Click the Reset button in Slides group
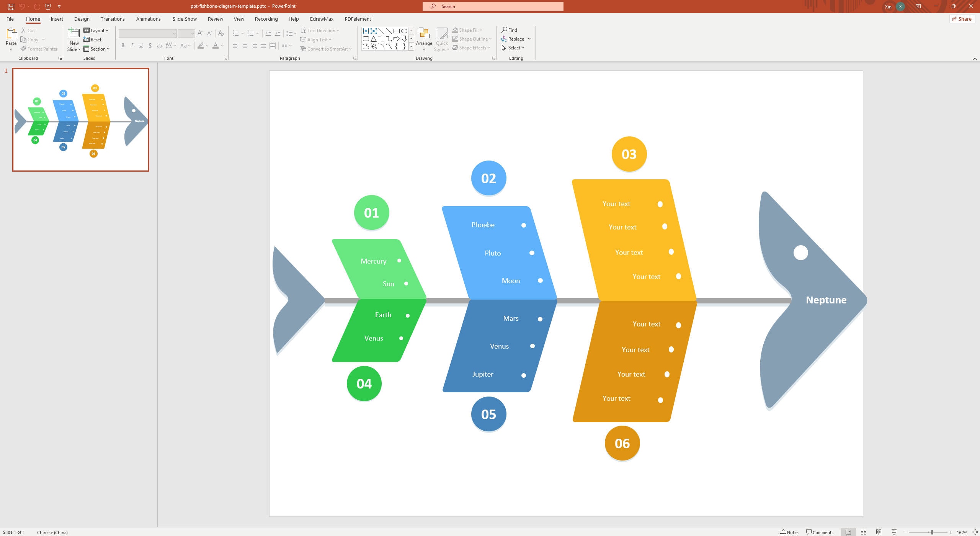 (93, 39)
